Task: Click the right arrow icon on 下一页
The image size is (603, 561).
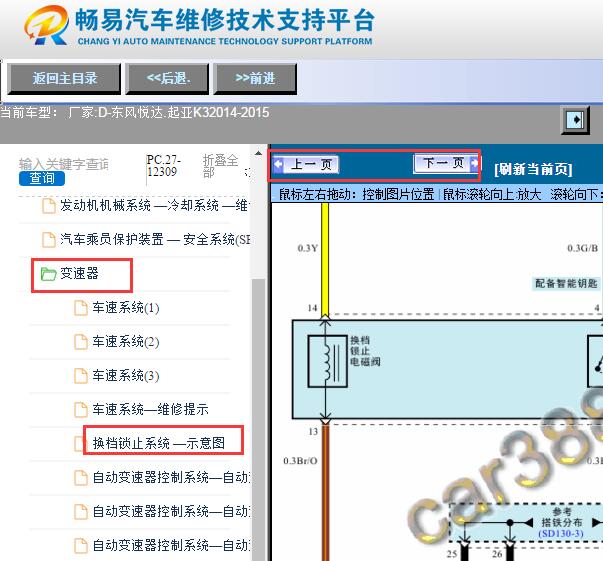Action: (474, 163)
